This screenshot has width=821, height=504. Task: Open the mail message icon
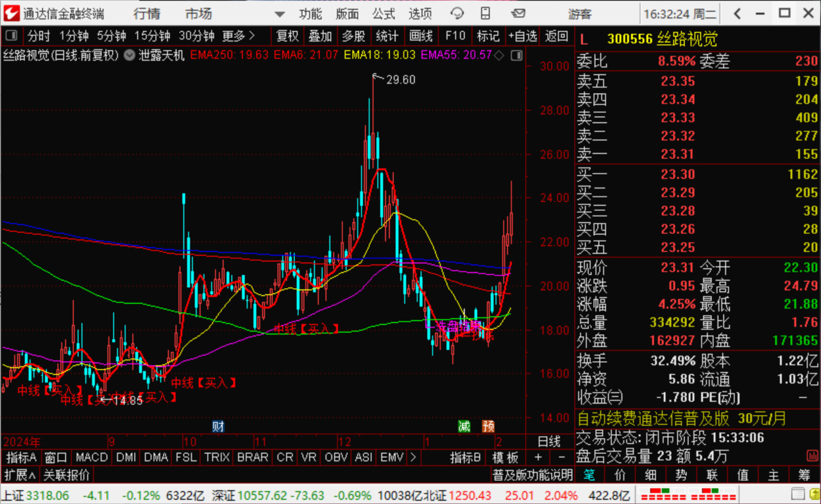(518, 13)
